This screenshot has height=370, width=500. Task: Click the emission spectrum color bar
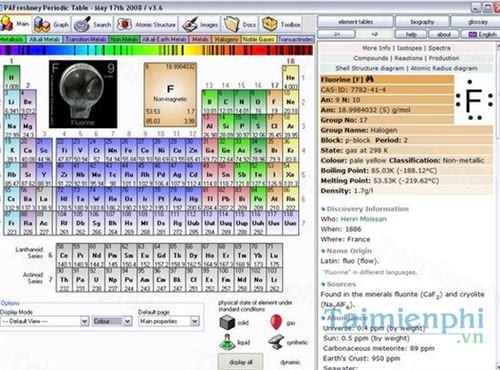click(156, 50)
